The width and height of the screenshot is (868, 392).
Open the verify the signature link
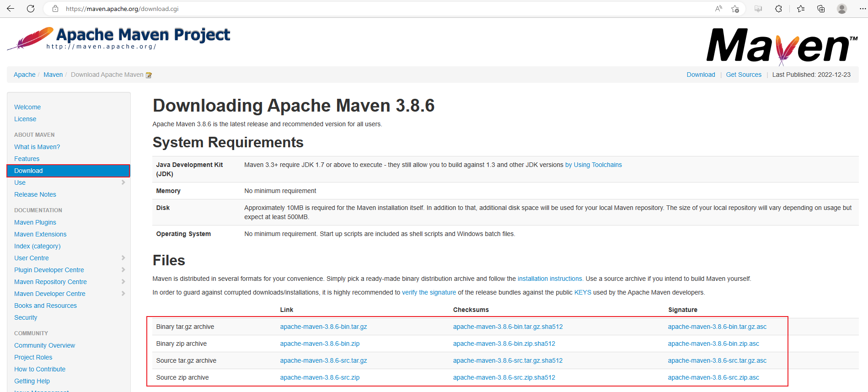(x=429, y=292)
